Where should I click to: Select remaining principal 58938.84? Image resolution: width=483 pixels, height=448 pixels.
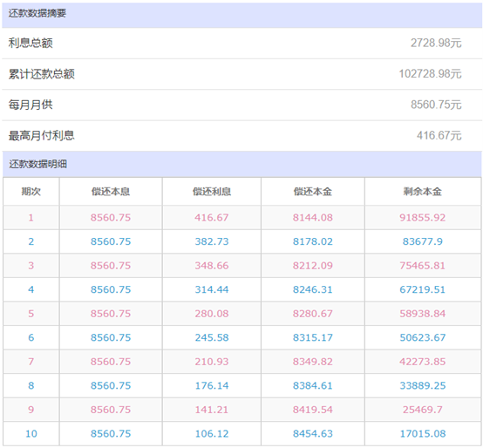click(423, 314)
